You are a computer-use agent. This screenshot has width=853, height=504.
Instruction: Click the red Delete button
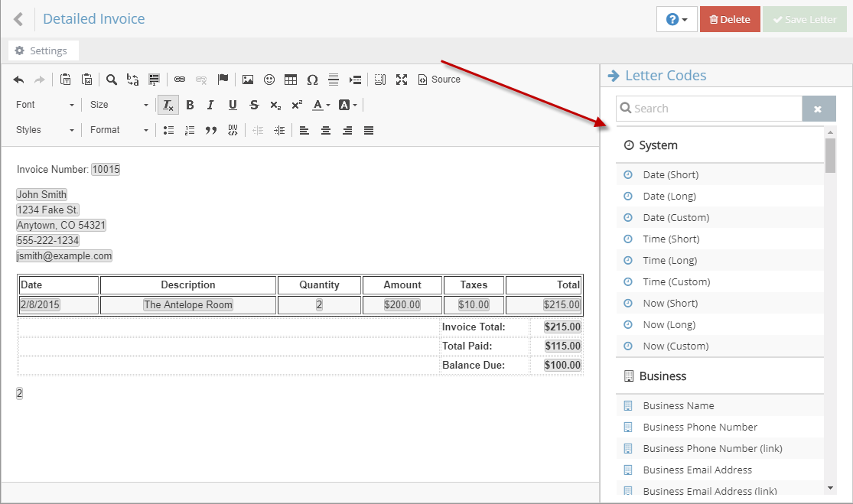click(730, 19)
